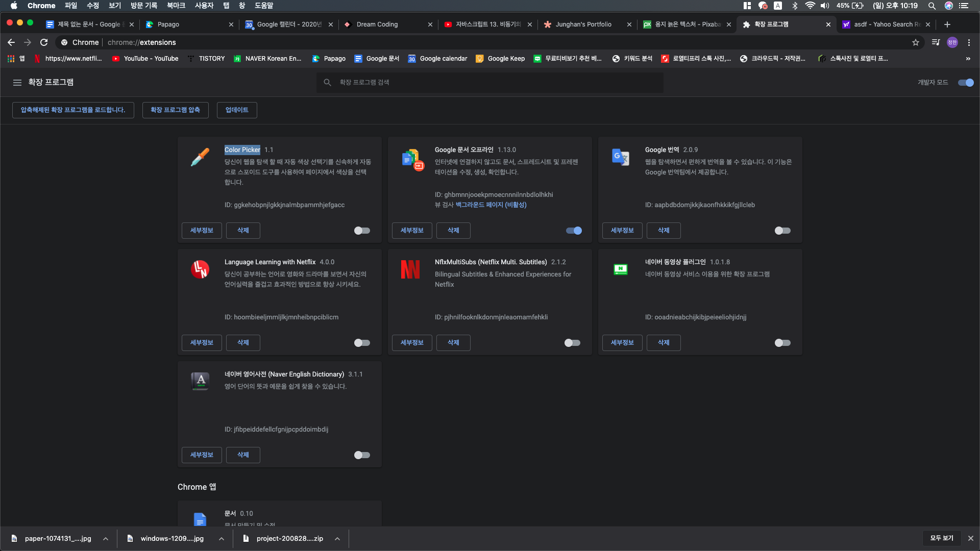Click the Color Picker eyedropper icon

pos(200,157)
